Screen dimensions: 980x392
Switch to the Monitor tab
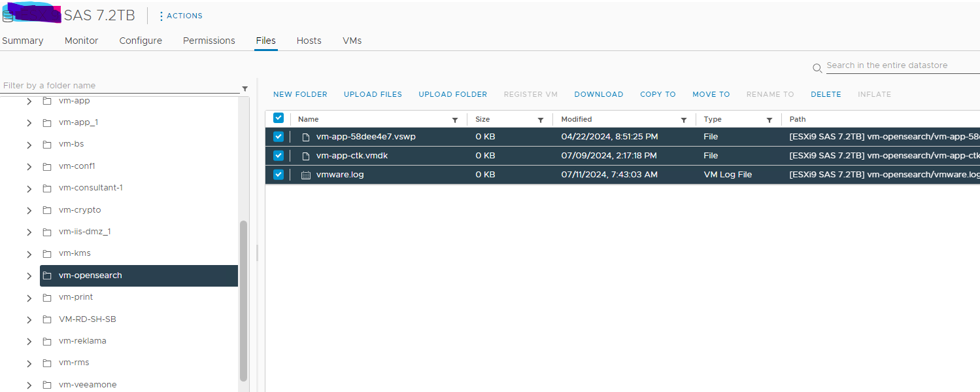(81, 41)
